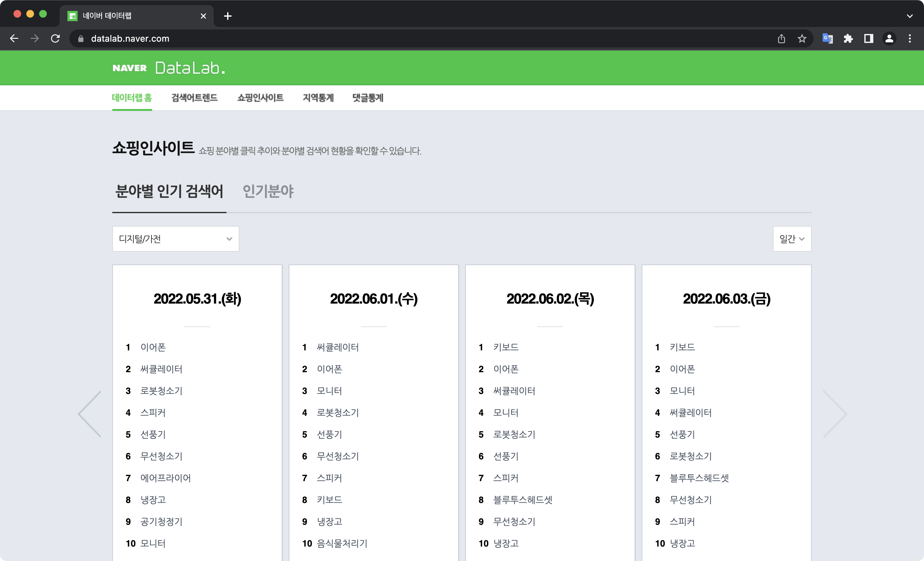Advance to next dates with right carousel arrow
Viewport: 924px width, 561px height.
[835, 414]
